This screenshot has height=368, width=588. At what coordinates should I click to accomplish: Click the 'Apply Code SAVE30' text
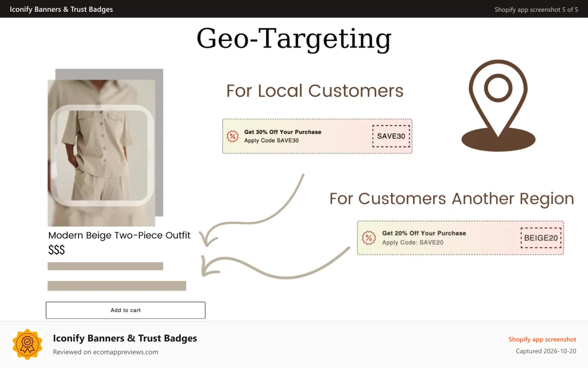pyautogui.click(x=271, y=140)
